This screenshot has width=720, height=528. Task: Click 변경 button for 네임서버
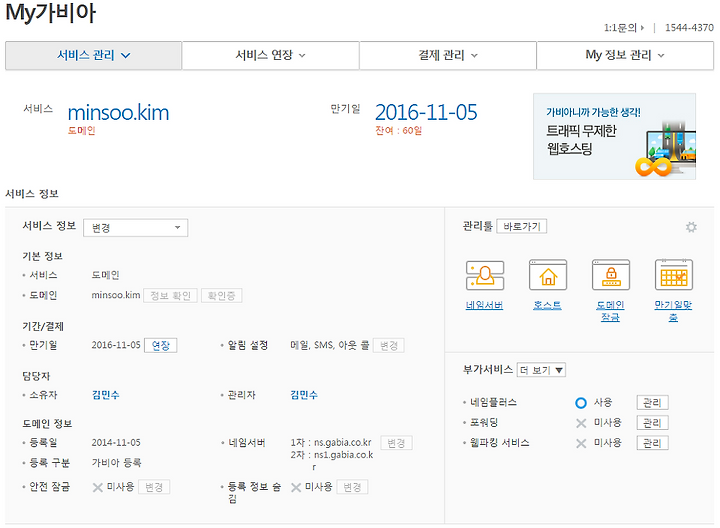point(396,443)
